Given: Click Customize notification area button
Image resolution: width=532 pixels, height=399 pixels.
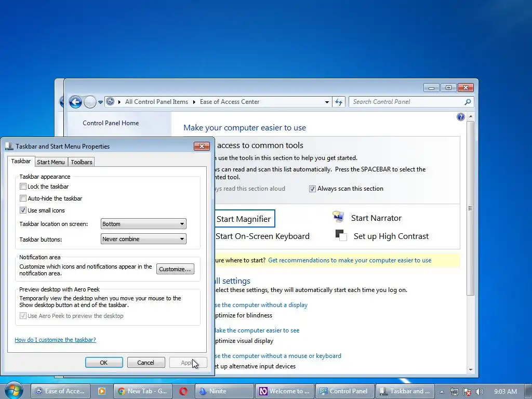Looking at the screenshot, I should pyautogui.click(x=175, y=269).
